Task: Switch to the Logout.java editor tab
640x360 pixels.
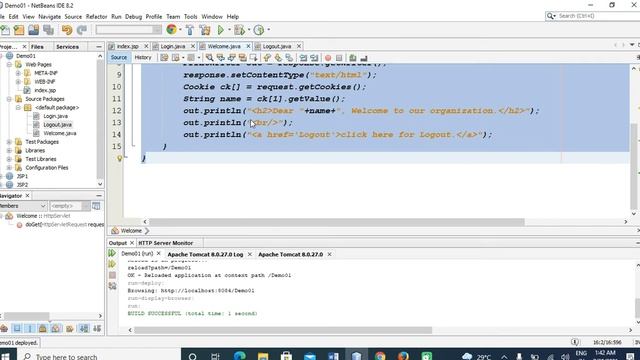Action: pos(277,46)
